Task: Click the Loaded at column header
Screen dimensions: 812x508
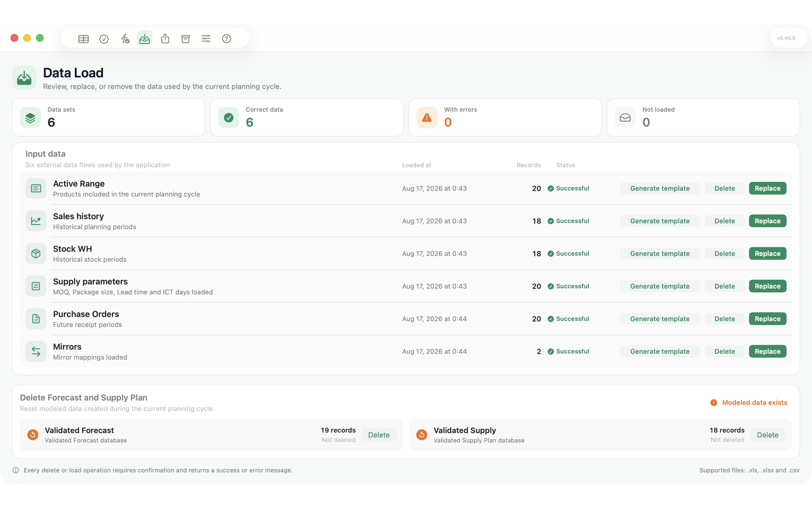Action: tap(416, 165)
